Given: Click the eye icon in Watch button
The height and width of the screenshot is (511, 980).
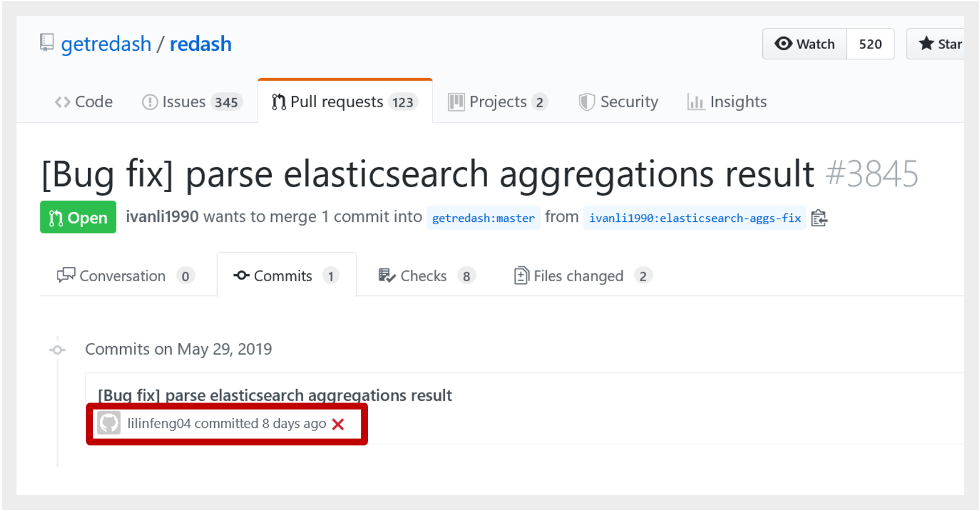Looking at the screenshot, I should click(783, 43).
